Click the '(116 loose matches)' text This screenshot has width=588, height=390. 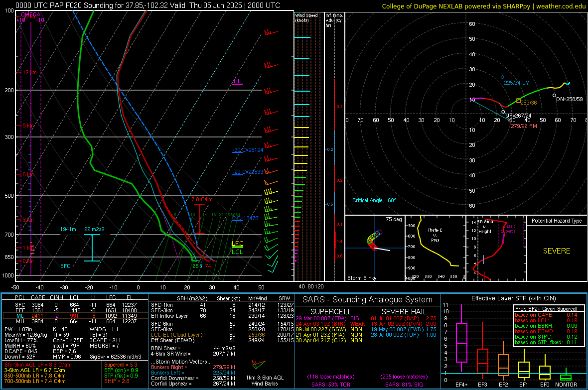331,377
